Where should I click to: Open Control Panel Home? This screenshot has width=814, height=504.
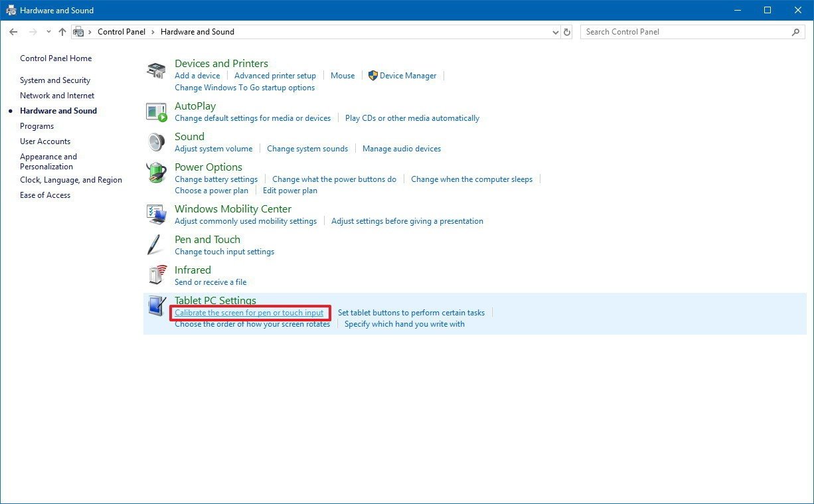point(56,58)
